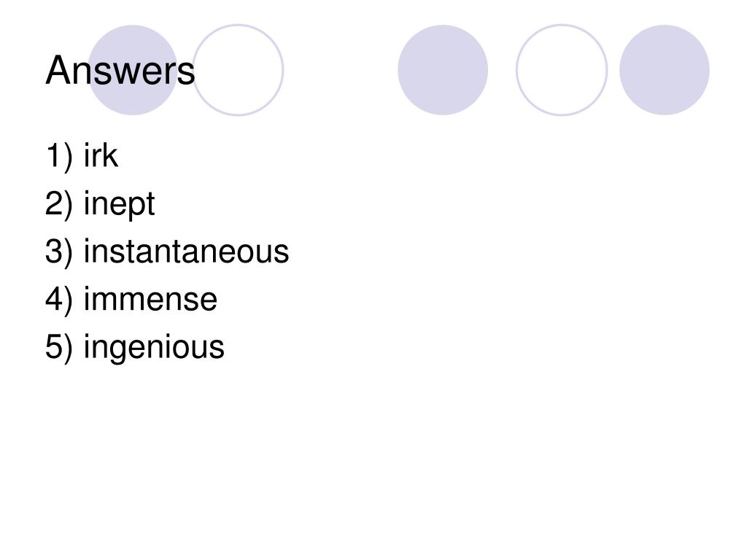Click the word inept in answer two
This screenshot has height=560, width=747.
[119, 204]
